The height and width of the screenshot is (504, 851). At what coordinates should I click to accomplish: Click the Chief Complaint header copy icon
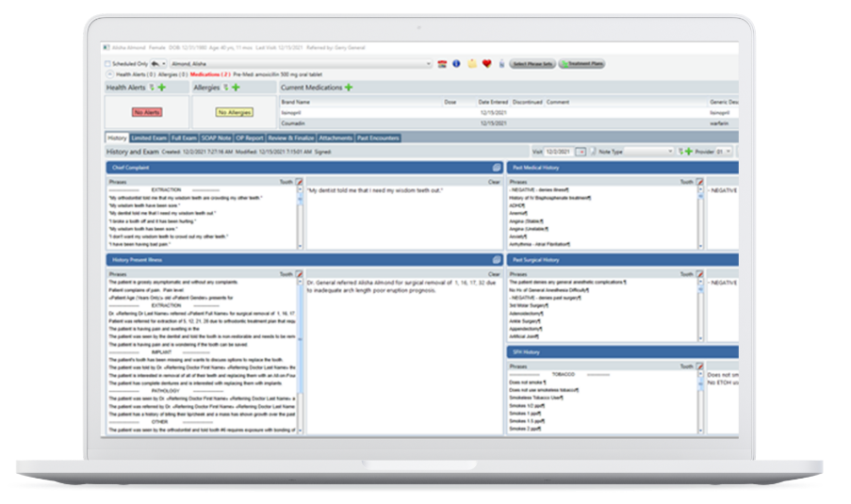[x=496, y=168]
